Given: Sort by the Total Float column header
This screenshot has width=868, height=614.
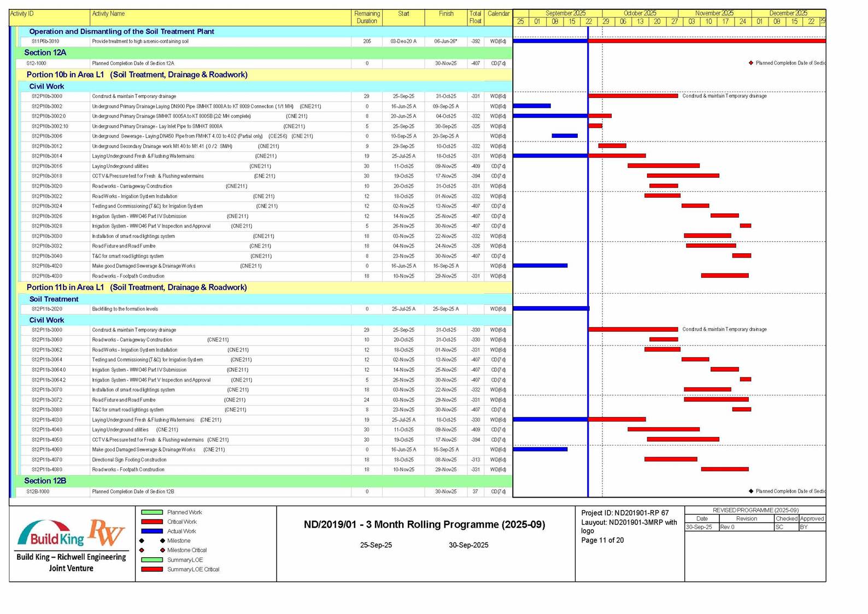Looking at the screenshot, I should [x=475, y=17].
